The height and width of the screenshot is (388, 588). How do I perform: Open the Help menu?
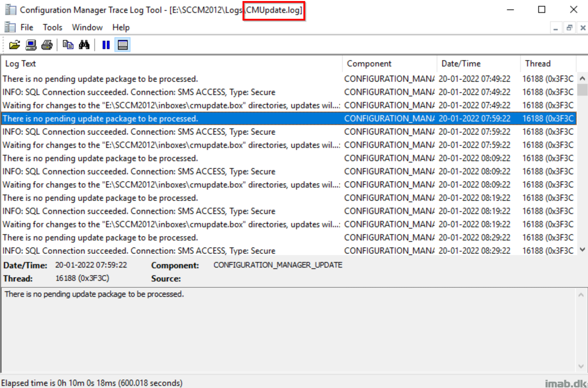121,27
